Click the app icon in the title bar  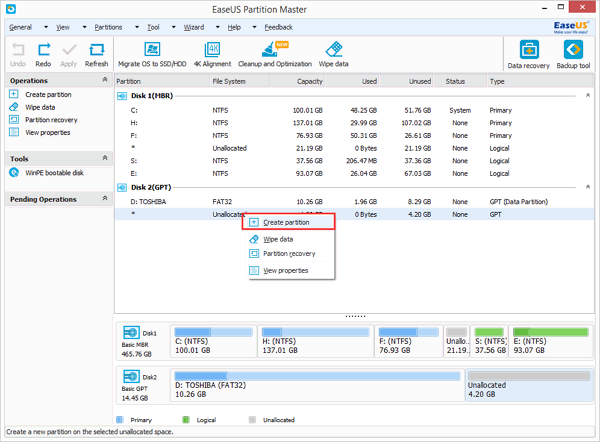11,9
